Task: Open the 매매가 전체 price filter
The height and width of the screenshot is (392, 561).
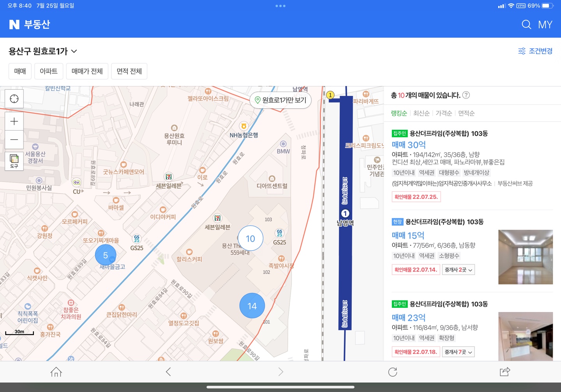Action: 87,71
